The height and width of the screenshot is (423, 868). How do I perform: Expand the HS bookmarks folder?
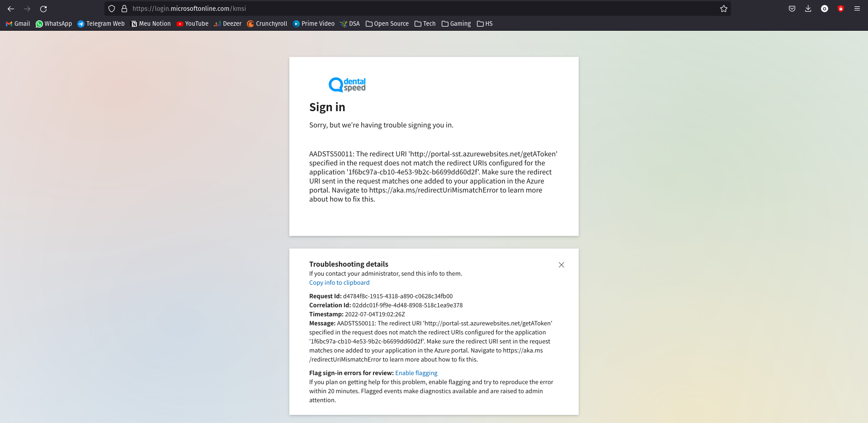[485, 23]
